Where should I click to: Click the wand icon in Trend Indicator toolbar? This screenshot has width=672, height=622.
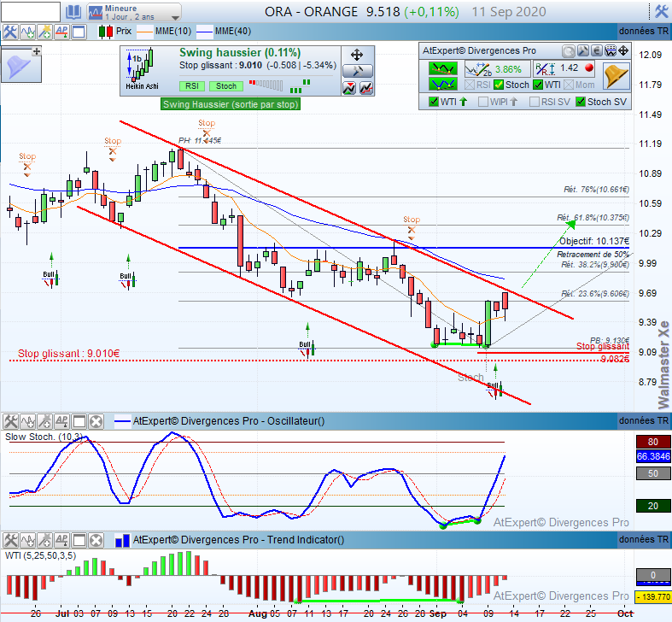[44, 541]
